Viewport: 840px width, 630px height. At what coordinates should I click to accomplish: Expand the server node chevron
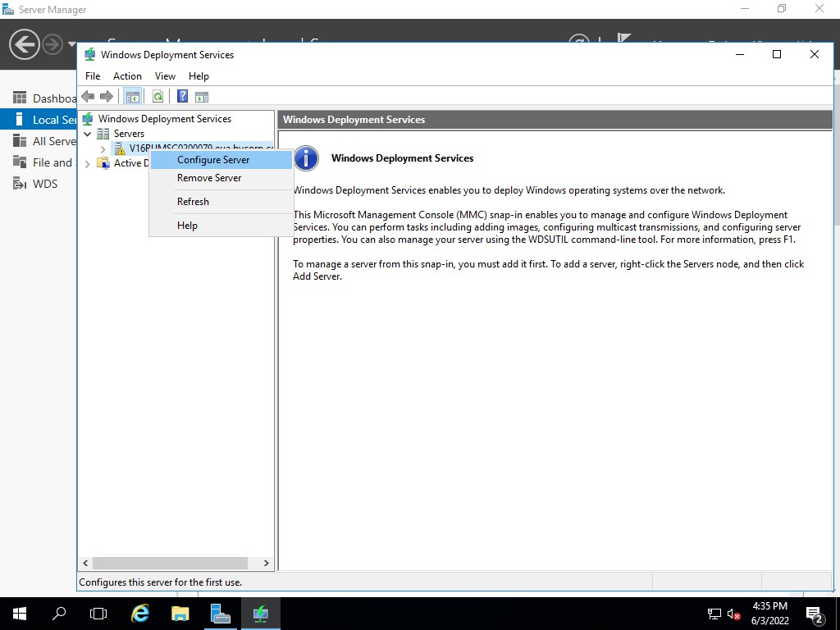[x=103, y=149]
